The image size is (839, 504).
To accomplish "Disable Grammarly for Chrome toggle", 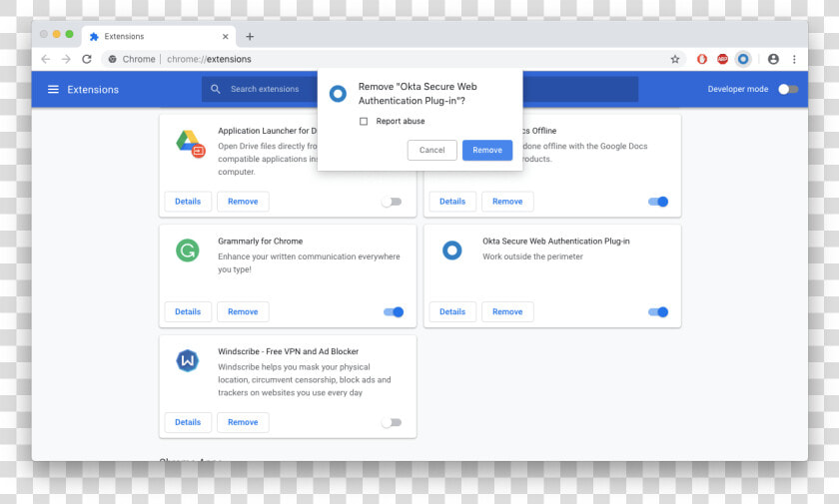I will (394, 312).
